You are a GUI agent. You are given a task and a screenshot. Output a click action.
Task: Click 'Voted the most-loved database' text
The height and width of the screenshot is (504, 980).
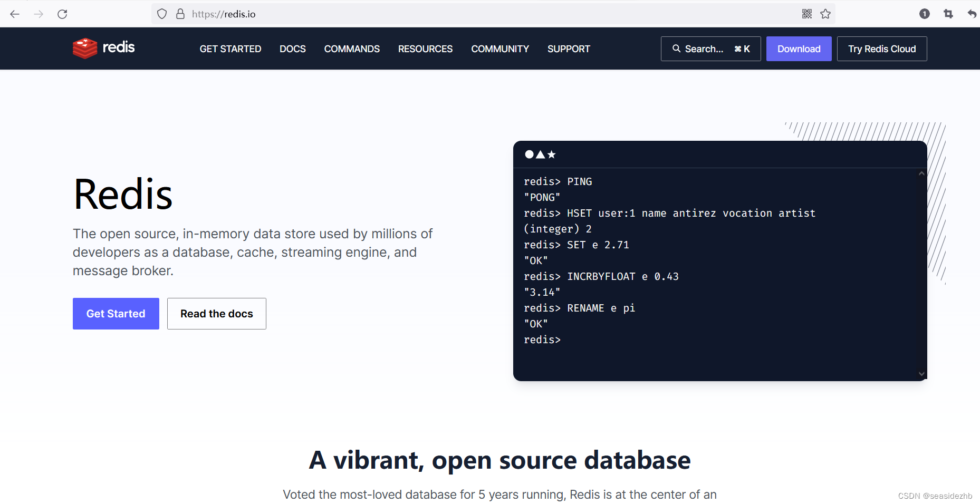click(499, 495)
